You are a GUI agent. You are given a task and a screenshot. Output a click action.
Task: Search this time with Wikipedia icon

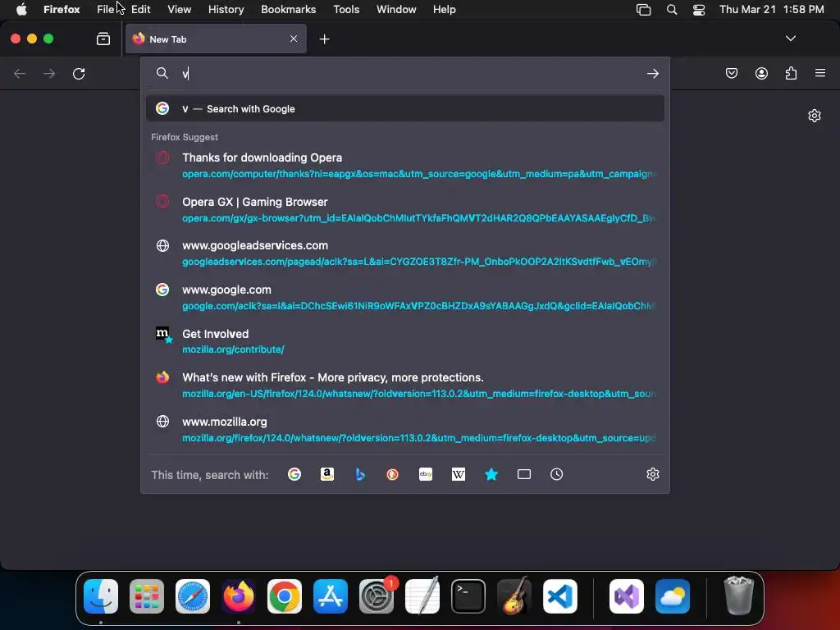458,474
